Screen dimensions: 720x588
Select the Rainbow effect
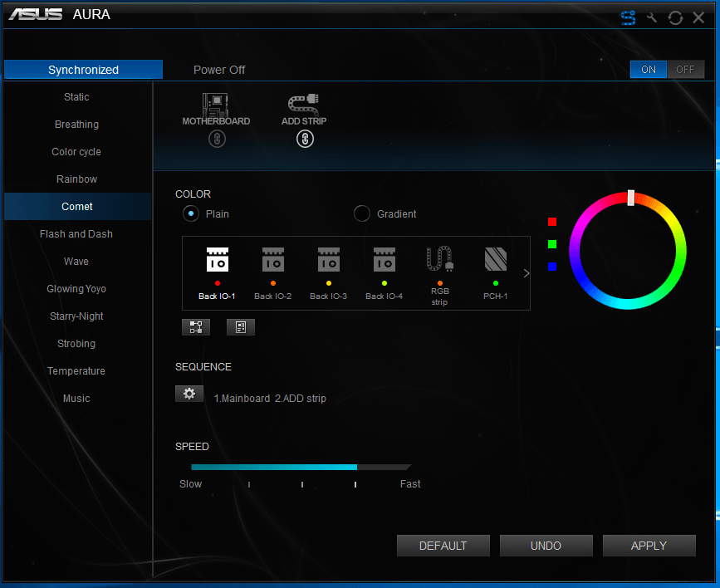pyautogui.click(x=76, y=179)
